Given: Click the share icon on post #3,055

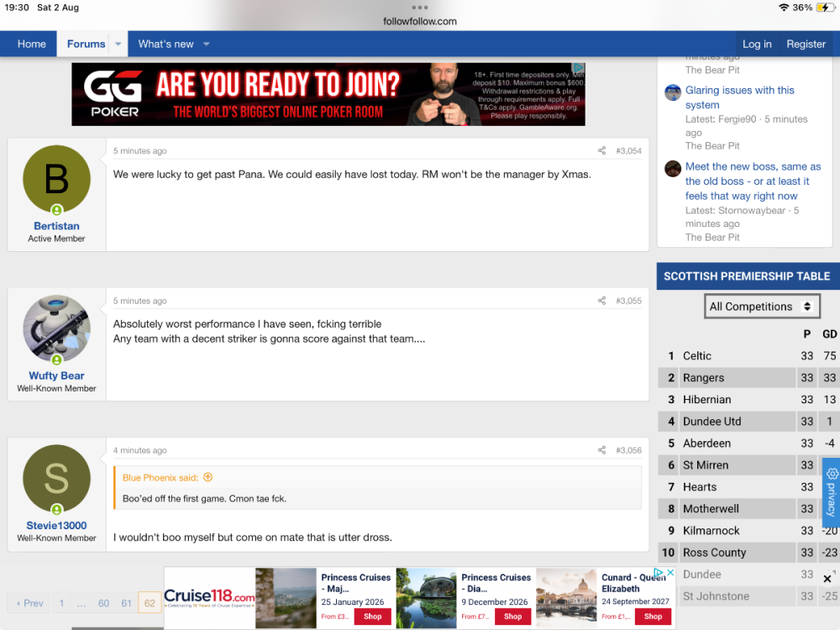Looking at the screenshot, I should pos(601,300).
